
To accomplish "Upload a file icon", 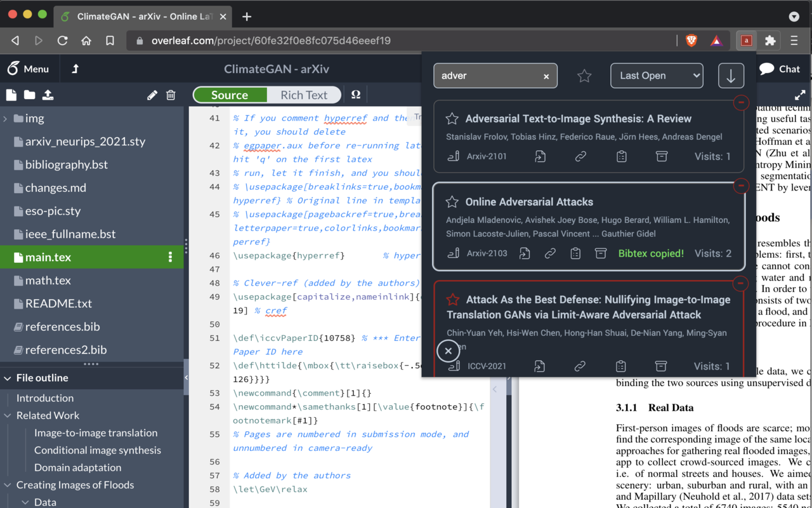I will pos(48,95).
